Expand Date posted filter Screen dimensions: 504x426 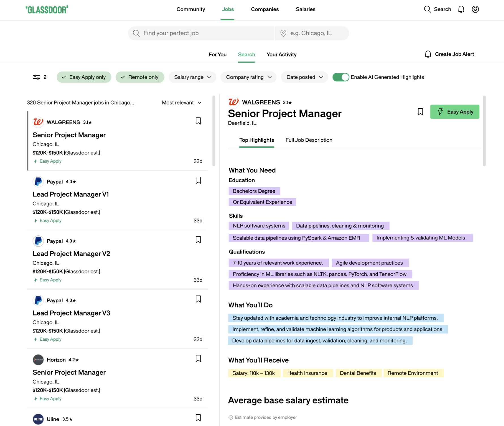[x=304, y=77]
